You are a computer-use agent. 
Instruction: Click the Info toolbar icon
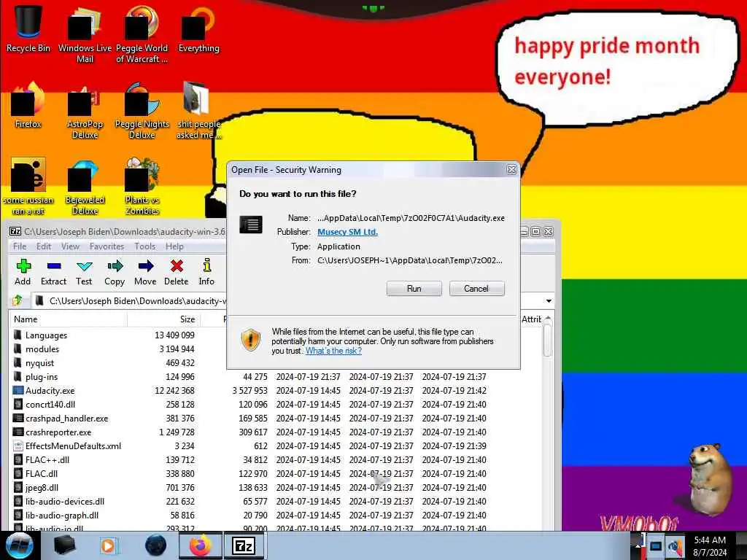pos(206,272)
